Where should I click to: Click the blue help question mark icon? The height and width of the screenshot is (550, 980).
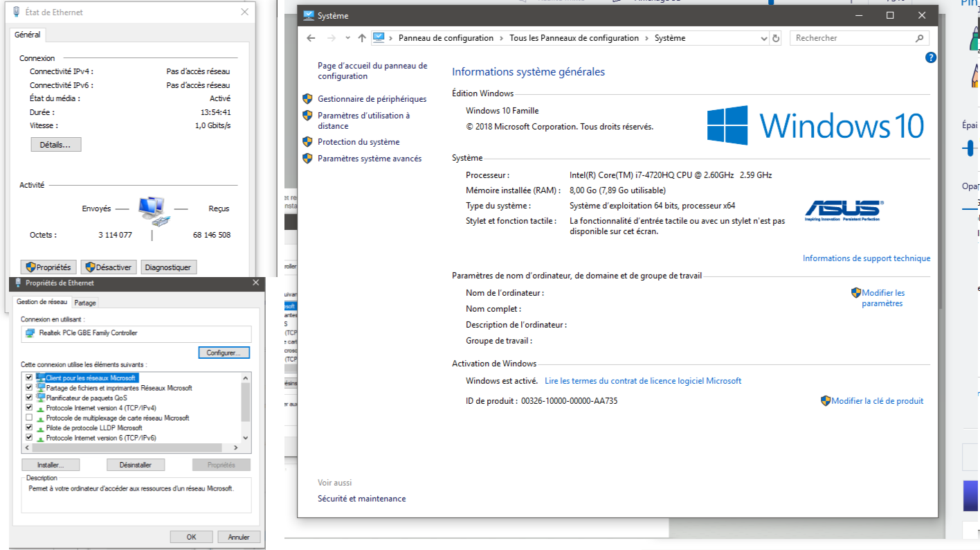(931, 58)
